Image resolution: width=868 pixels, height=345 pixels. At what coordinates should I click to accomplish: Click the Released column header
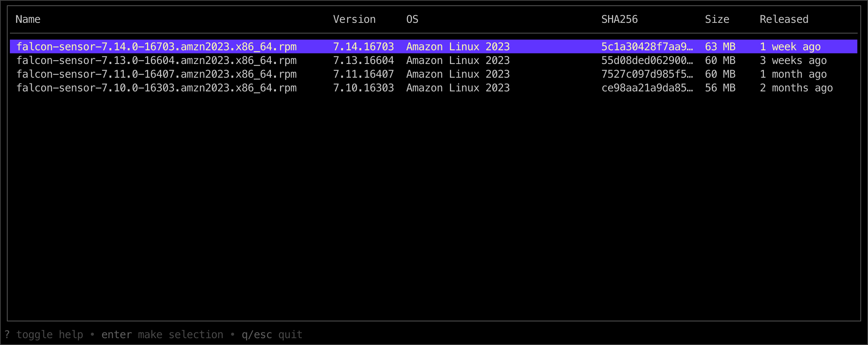pyautogui.click(x=784, y=19)
